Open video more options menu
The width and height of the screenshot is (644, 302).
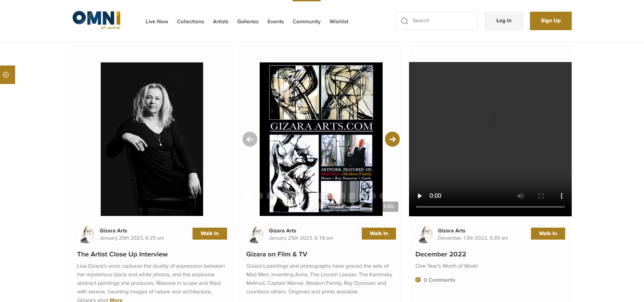point(561,196)
